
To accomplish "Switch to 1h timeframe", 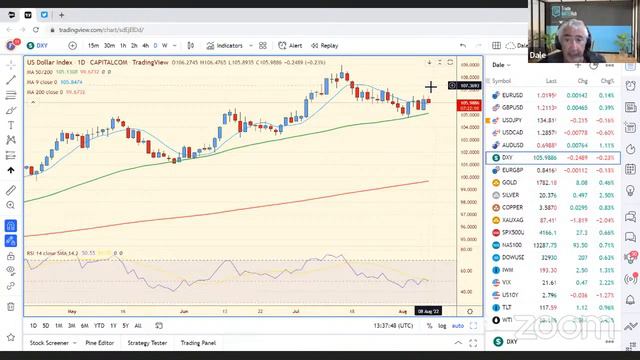I will 123,46.
